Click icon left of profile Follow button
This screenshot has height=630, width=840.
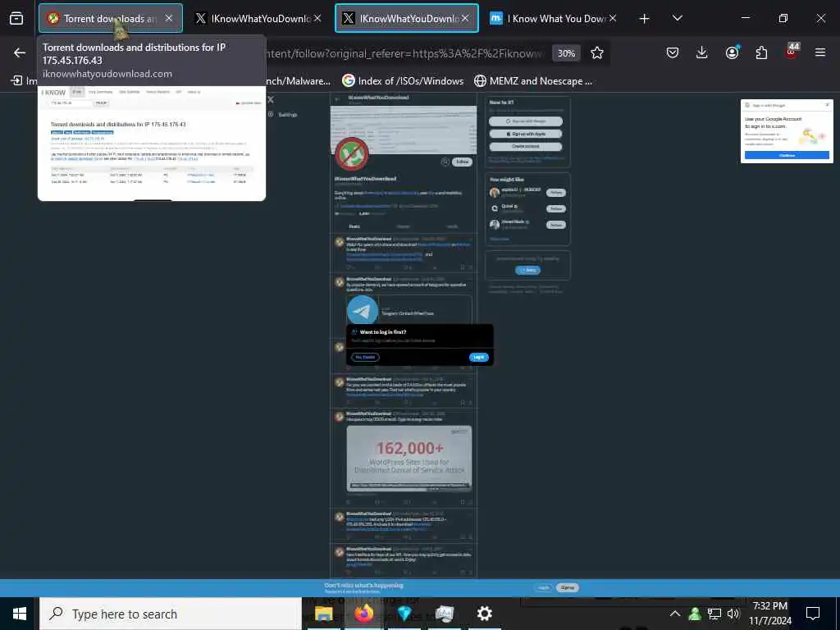(x=445, y=162)
